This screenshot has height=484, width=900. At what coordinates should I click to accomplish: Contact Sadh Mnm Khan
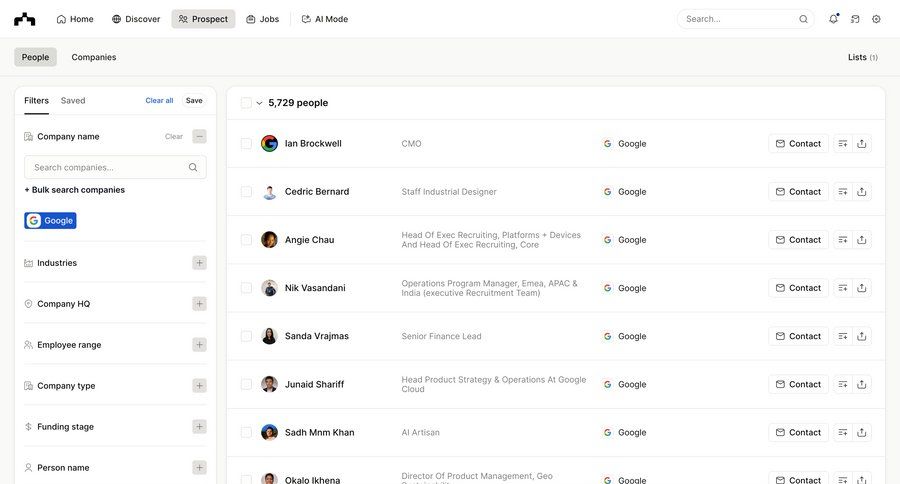coord(798,432)
